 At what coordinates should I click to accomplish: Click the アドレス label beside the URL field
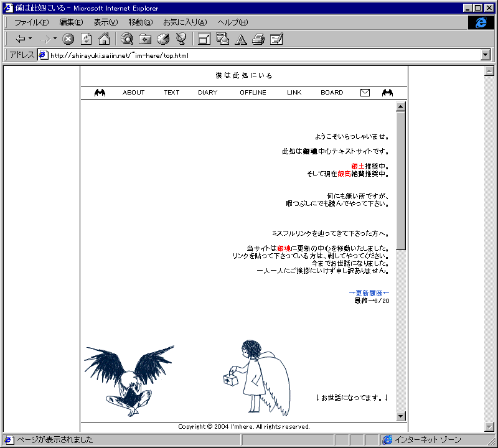[22, 55]
